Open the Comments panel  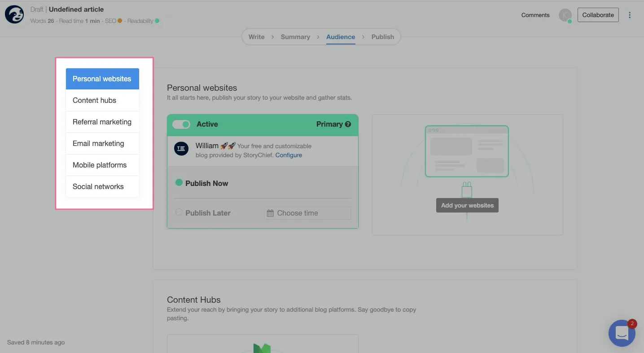coord(535,15)
